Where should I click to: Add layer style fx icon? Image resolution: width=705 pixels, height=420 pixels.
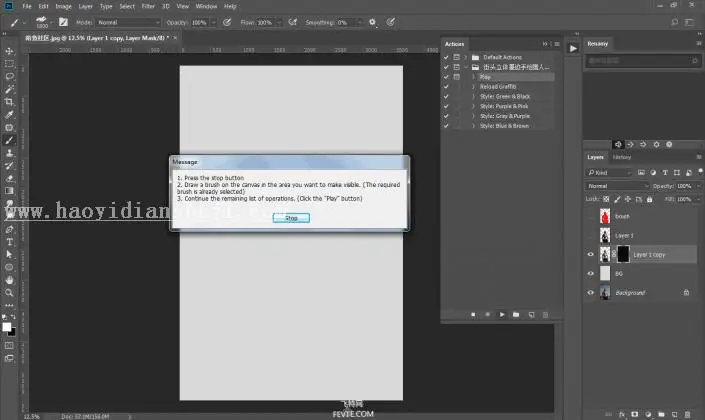pyautogui.click(x=622, y=414)
